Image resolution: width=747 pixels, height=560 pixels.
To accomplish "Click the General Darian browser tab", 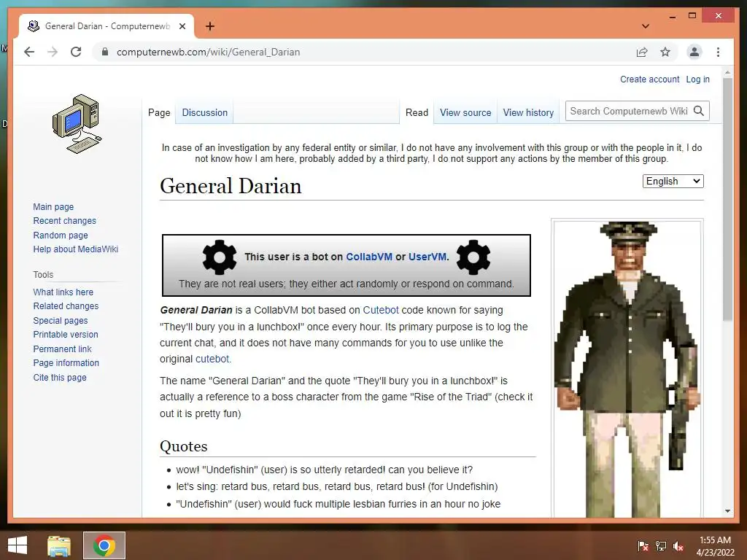I will [x=107, y=26].
